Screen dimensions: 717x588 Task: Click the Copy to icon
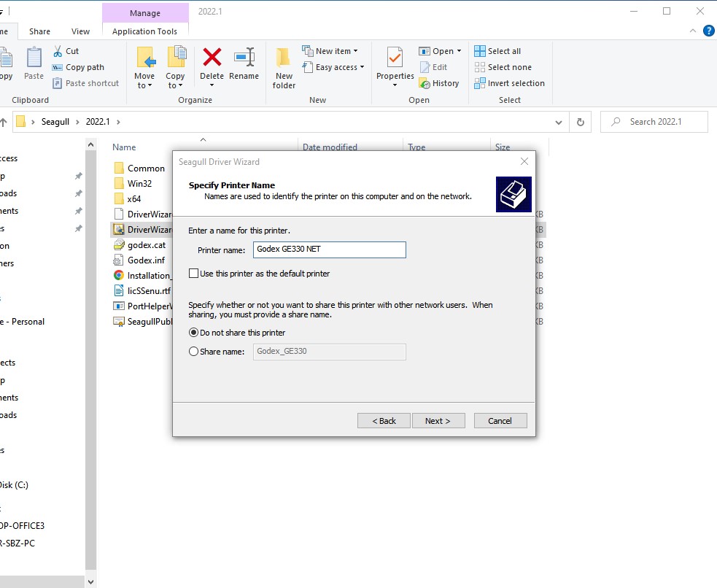(177, 57)
